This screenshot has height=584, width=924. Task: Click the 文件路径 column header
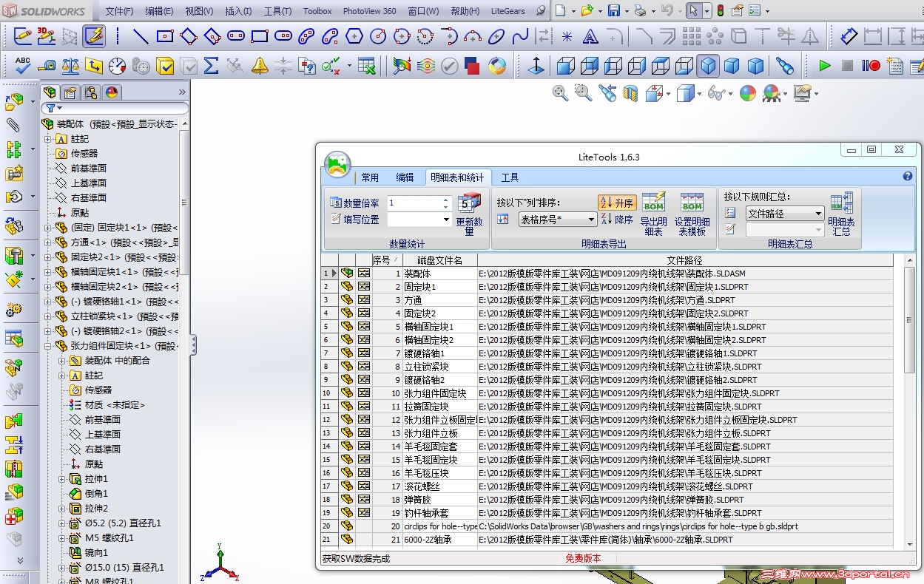(x=685, y=260)
